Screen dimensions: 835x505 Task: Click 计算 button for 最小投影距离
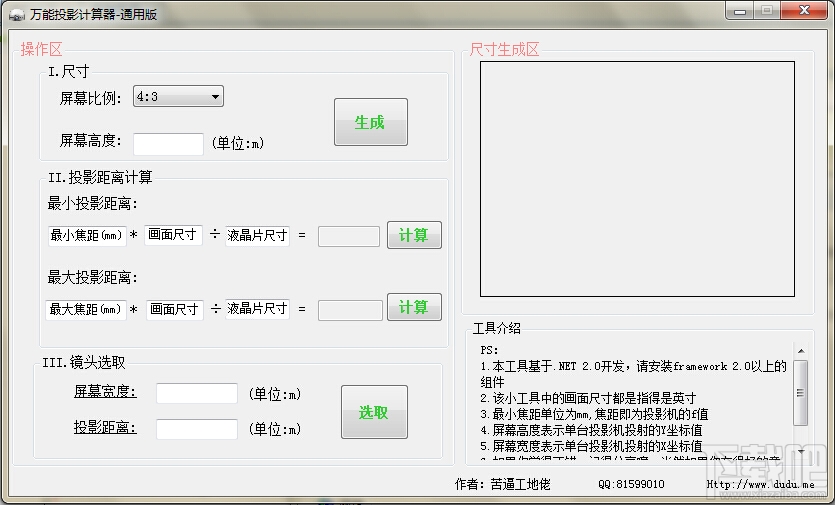click(x=414, y=235)
